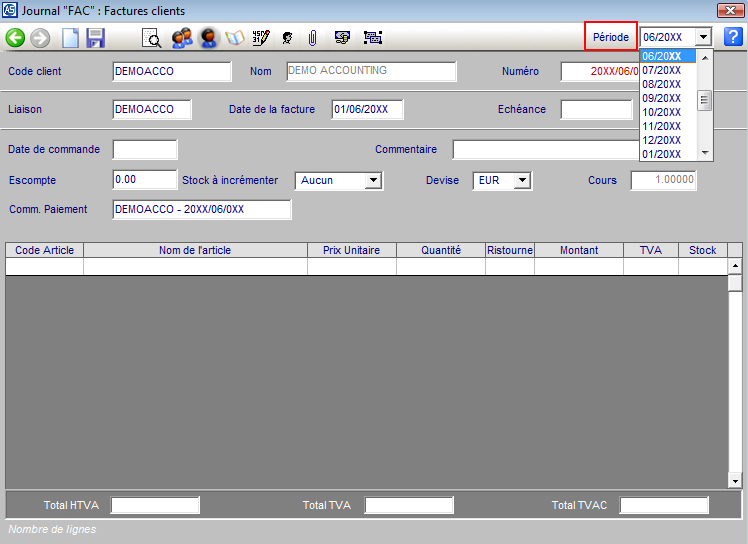This screenshot has height=544, width=748.
Task: Open the open book icon
Action: tap(235, 38)
